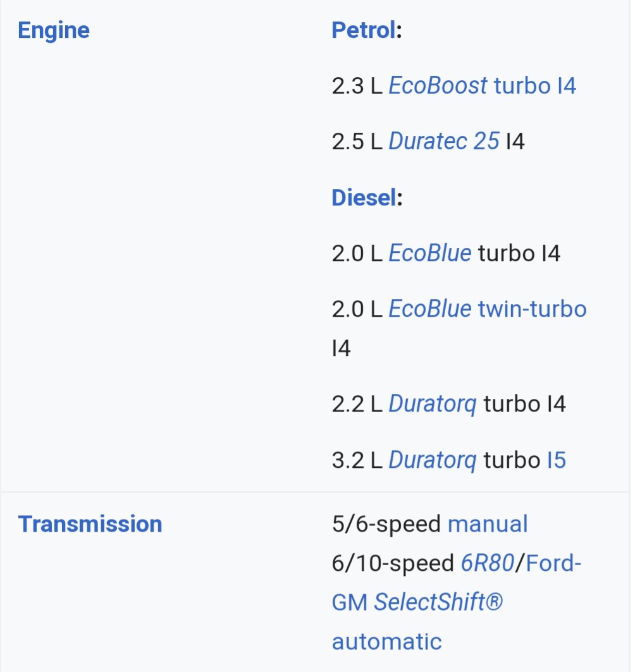Open the Duratorq link on the 3.2 L line
Screen dimensions: 635x672
[x=432, y=460]
